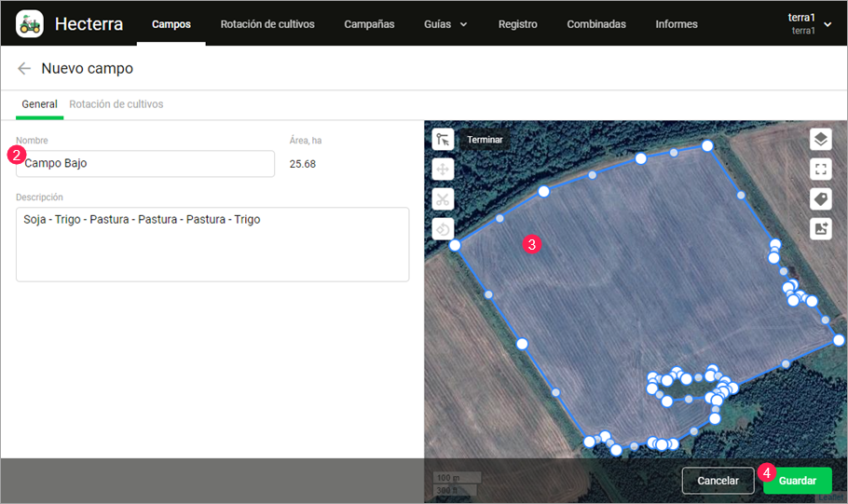Go back with the arrow beside Nuevo campo
Image resolution: width=848 pixels, height=504 pixels.
click(24, 68)
